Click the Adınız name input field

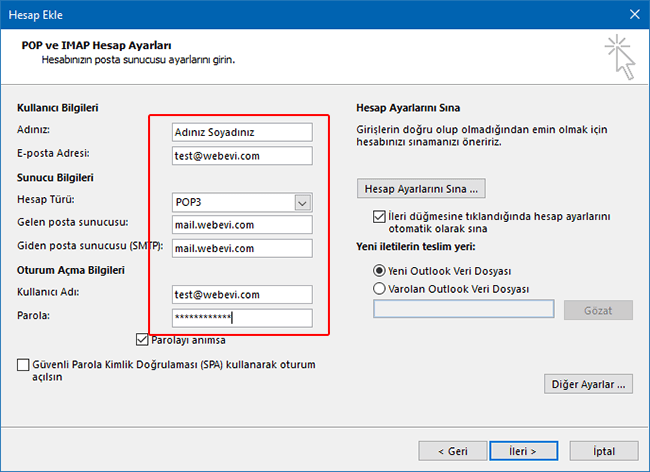coord(242,132)
